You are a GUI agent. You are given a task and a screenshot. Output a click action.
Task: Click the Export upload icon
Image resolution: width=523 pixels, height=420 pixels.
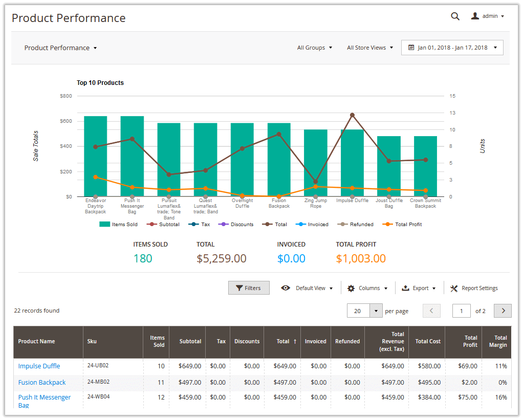(x=405, y=288)
